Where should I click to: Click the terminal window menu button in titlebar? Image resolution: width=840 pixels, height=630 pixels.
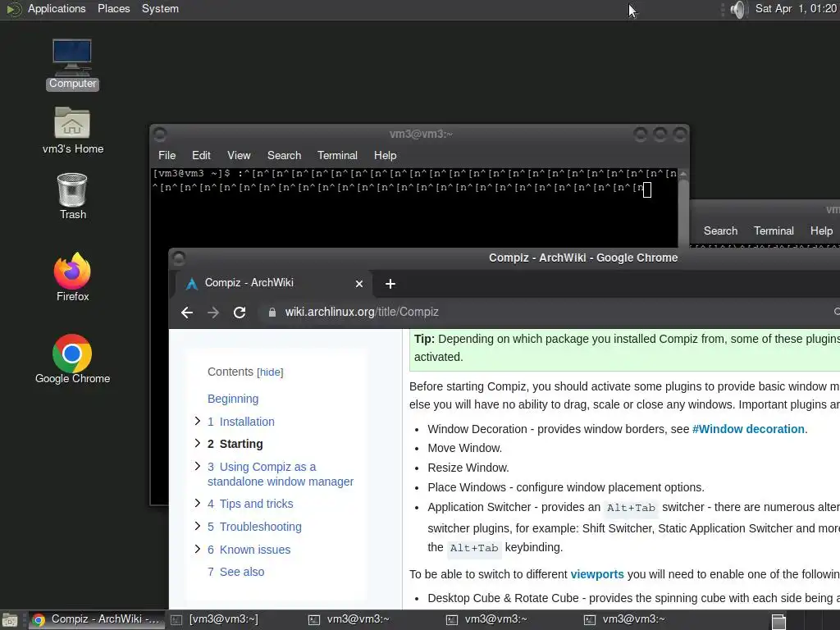tap(160, 134)
